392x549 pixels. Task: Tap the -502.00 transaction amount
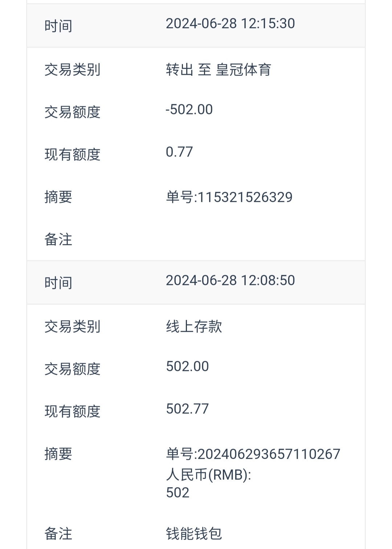tap(189, 110)
